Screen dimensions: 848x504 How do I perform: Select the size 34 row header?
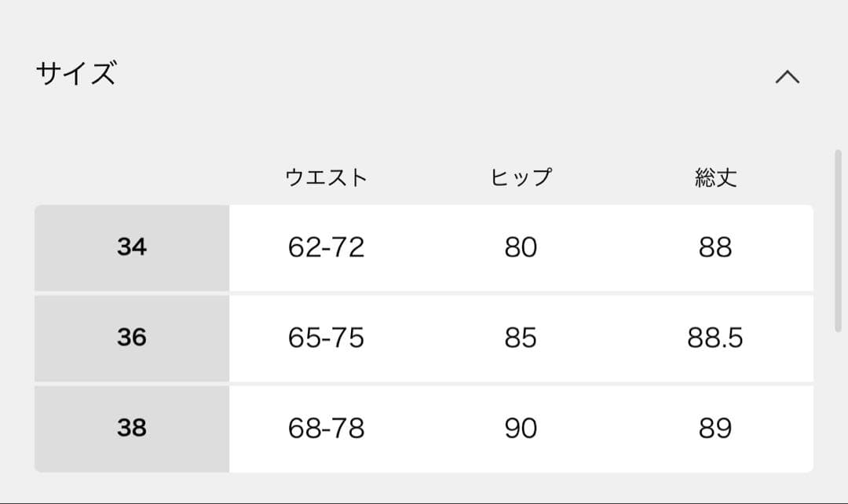tap(132, 247)
